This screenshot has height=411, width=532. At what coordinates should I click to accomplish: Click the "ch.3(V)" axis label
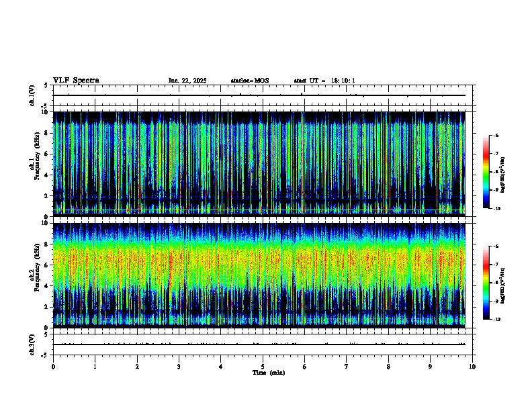32,345
